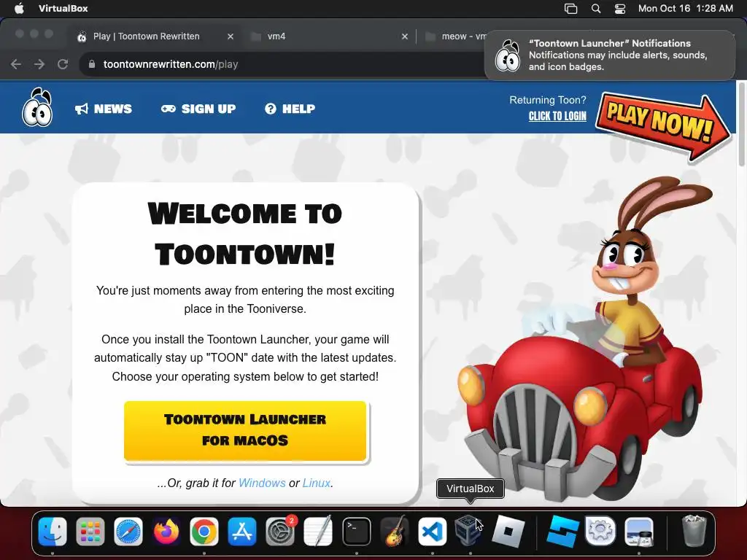Click the screen mirroring menu bar icon

pyautogui.click(x=570, y=9)
